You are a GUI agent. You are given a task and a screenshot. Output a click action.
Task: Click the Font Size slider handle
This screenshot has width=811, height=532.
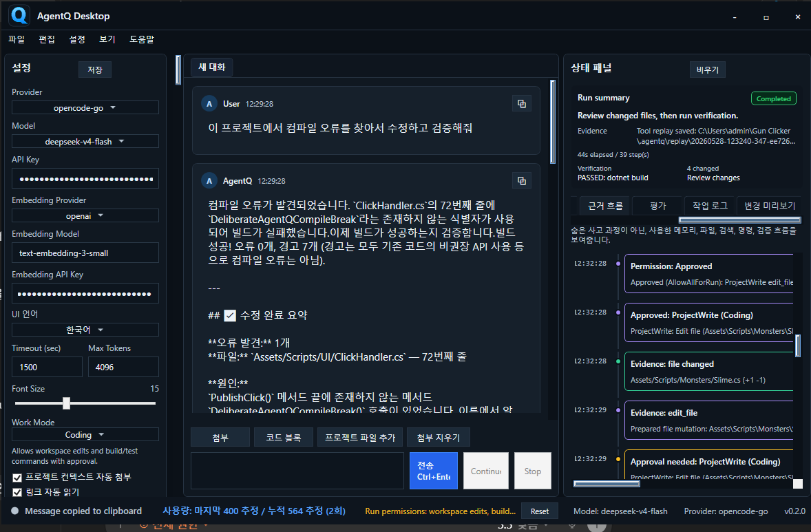click(x=66, y=403)
